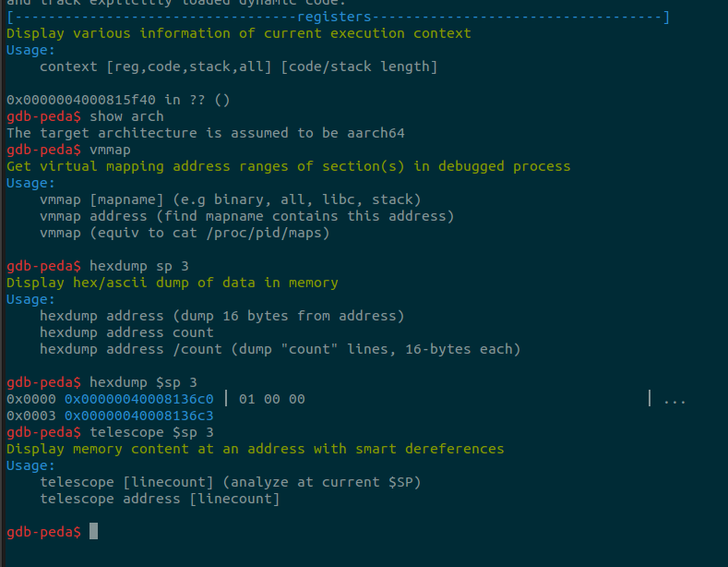Click the aarch64 target architecture line
This screenshot has width=728, height=567.
click(205, 133)
